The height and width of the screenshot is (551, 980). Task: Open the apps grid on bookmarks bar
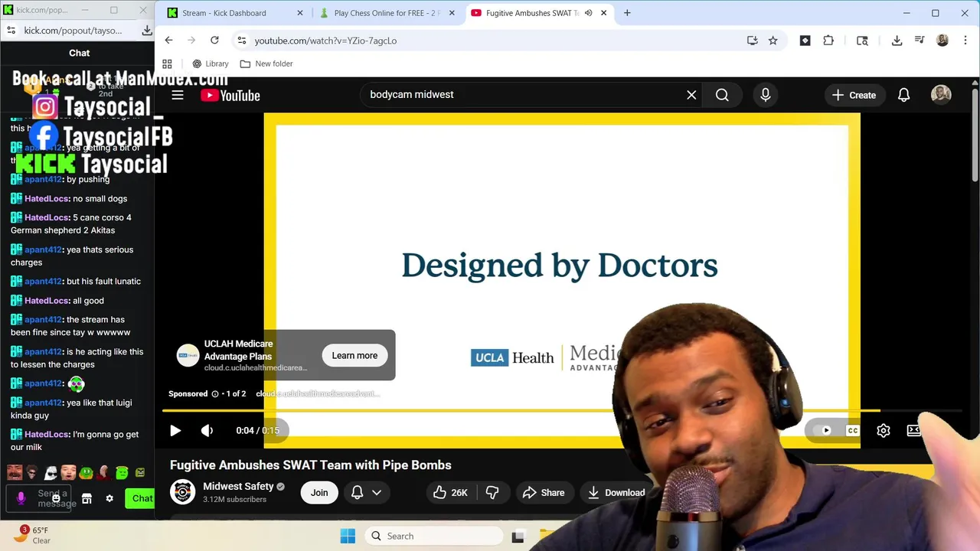click(x=167, y=64)
